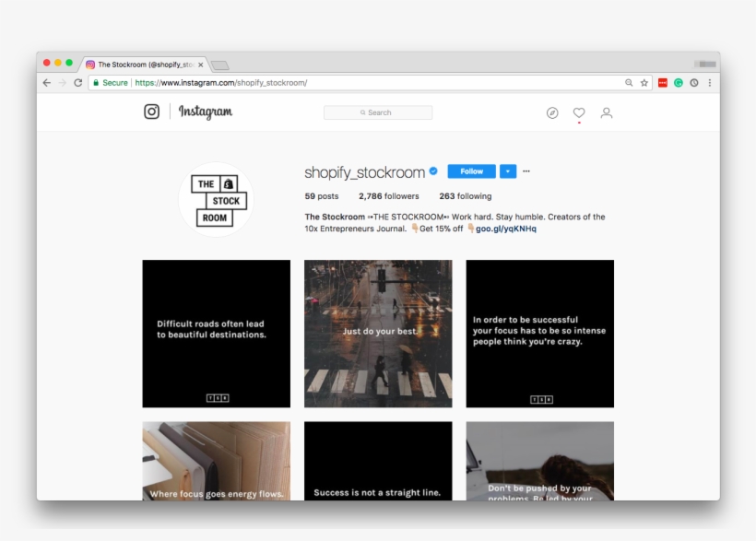Expand the dropdown arrow beside Follow
Image resolution: width=756 pixels, height=541 pixels.
pyautogui.click(x=508, y=171)
